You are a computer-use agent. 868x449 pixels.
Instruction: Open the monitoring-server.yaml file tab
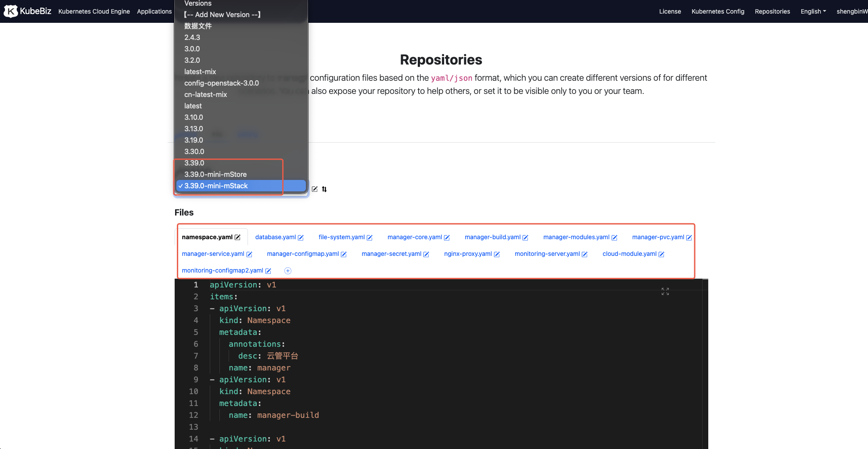(x=547, y=254)
